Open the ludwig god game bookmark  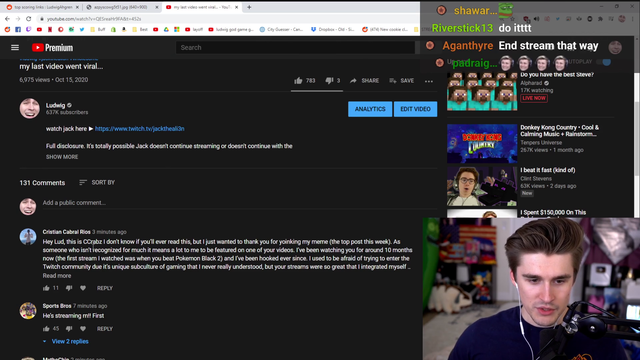[x=231, y=29]
